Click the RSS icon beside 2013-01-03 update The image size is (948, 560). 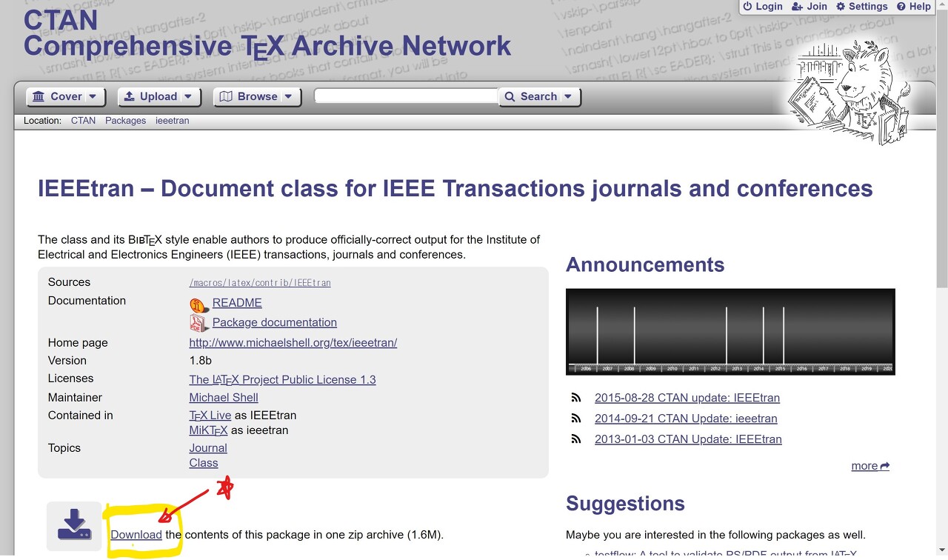click(576, 439)
